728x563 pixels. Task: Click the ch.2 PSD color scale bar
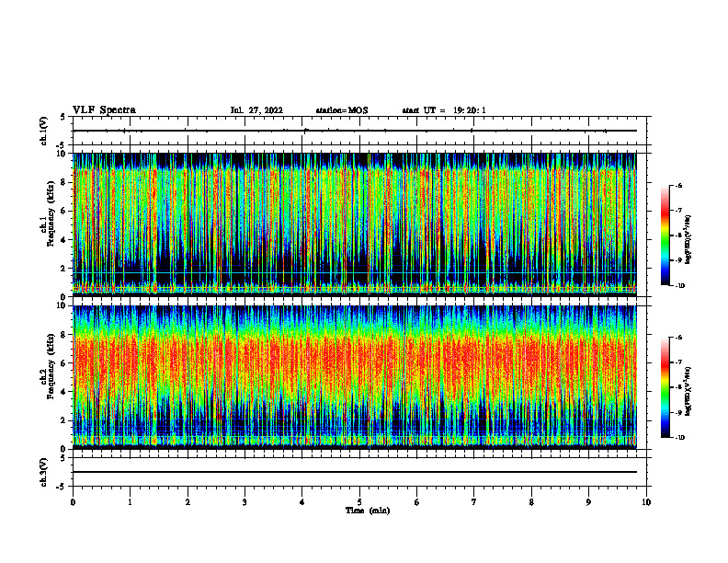pyautogui.click(x=665, y=387)
